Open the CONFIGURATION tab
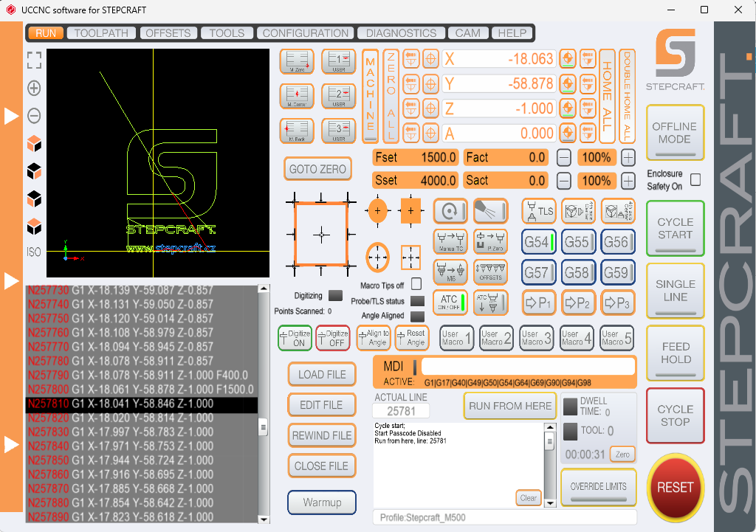The height and width of the screenshot is (532, 756). point(305,32)
